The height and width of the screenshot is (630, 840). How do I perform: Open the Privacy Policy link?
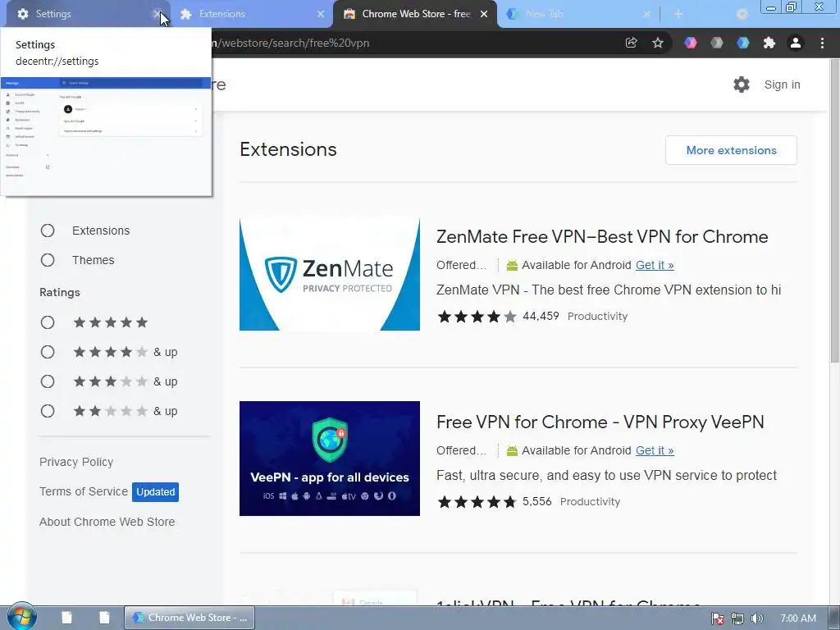pyautogui.click(x=76, y=462)
